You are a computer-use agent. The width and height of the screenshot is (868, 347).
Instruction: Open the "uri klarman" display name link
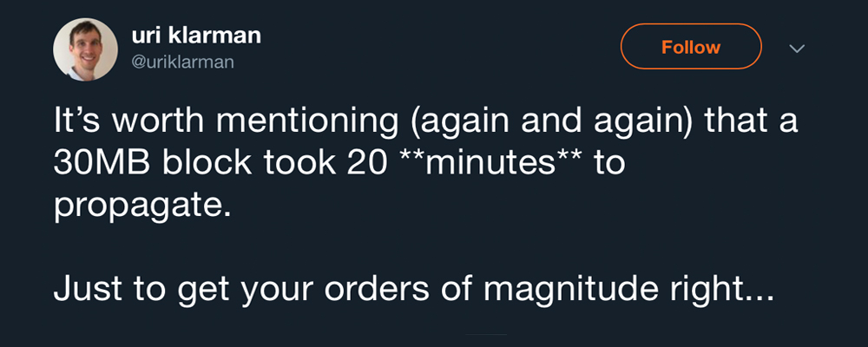click(195, 36)
